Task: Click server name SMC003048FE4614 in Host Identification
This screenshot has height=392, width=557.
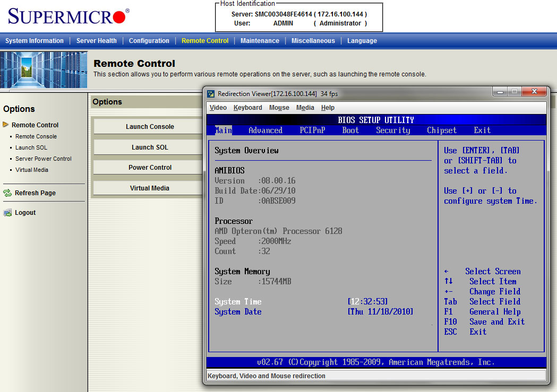Action: click(x=283, y=14)
